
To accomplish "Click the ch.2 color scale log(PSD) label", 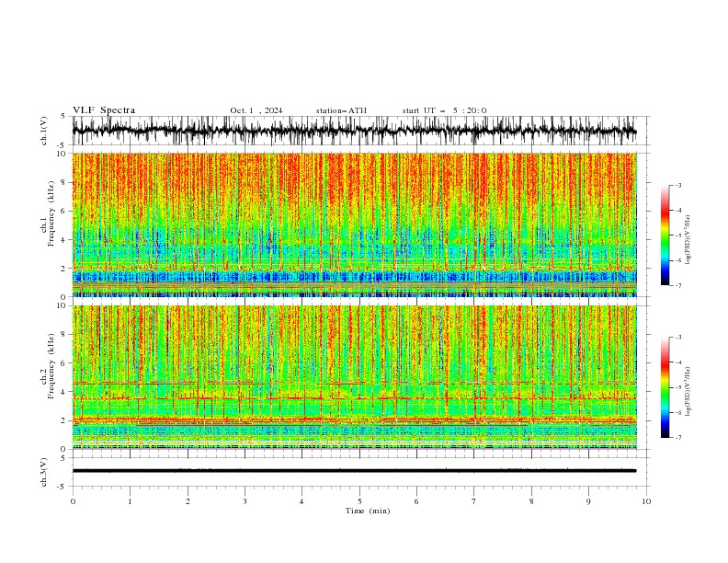I will point(688,392).
